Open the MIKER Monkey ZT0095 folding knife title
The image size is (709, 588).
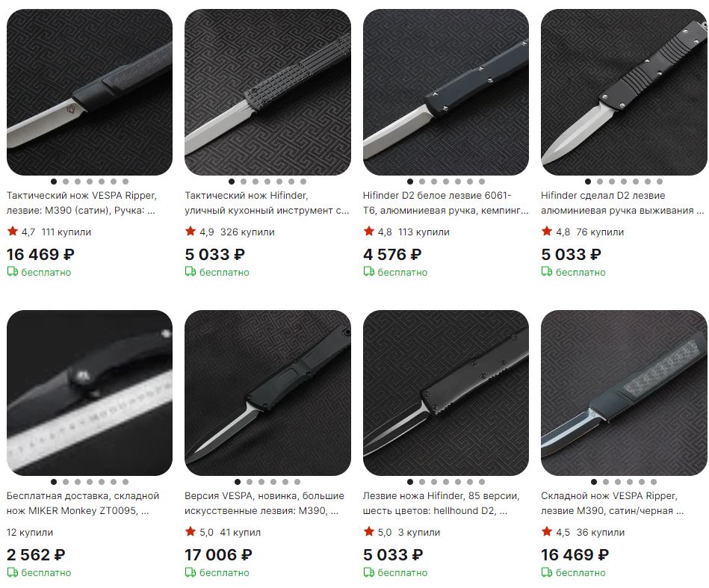[x=83, y=503]
